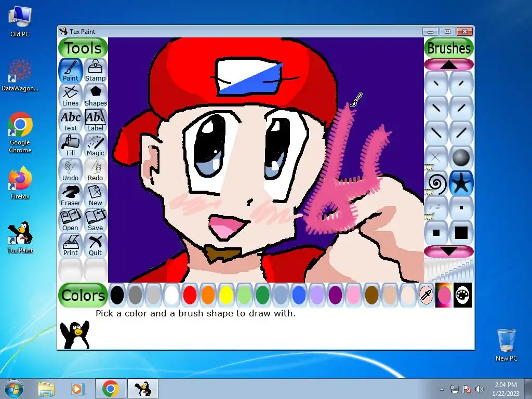Open the rainbow color spectrum picker
Image resolution: width=532 pixels, height=399 pixels.
click(444, 295)
